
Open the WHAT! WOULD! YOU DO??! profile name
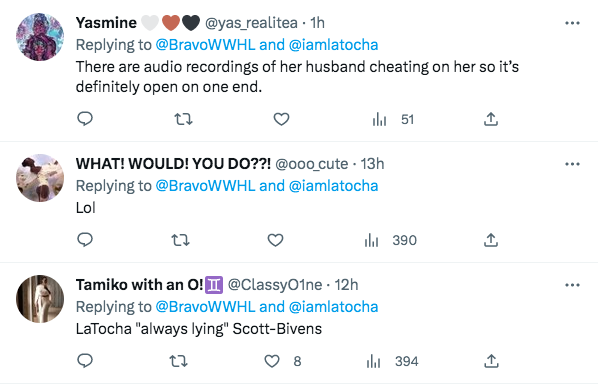click(x=174, y=164)
